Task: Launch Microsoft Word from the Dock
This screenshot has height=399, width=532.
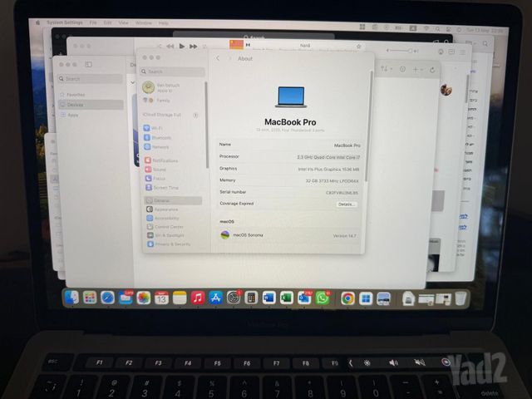Action: coord(268,298)
